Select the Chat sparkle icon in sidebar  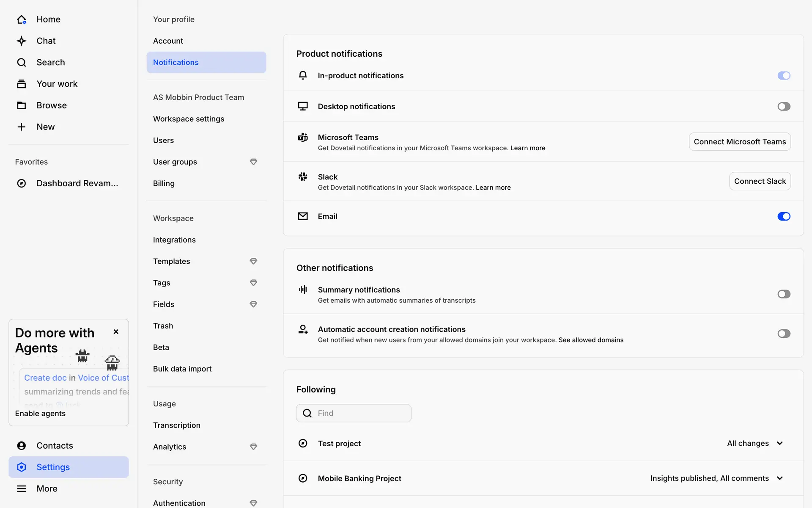[x=22, y=41]
